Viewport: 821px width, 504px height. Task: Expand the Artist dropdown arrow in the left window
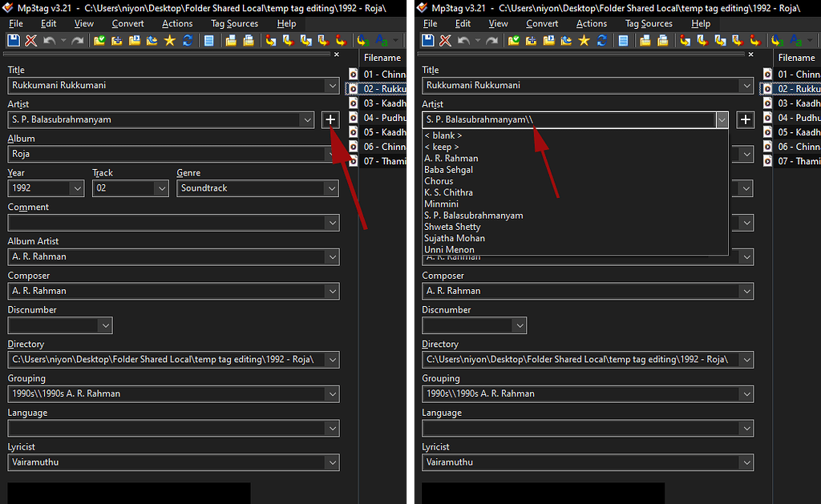click(x=307, y=120)
